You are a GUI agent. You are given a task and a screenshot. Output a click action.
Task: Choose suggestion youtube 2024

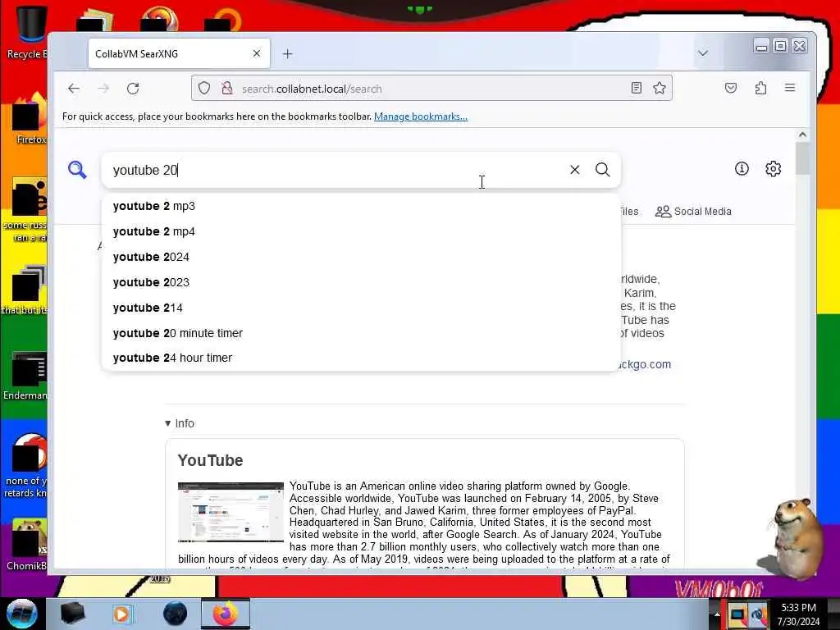[x=361, y=257]
